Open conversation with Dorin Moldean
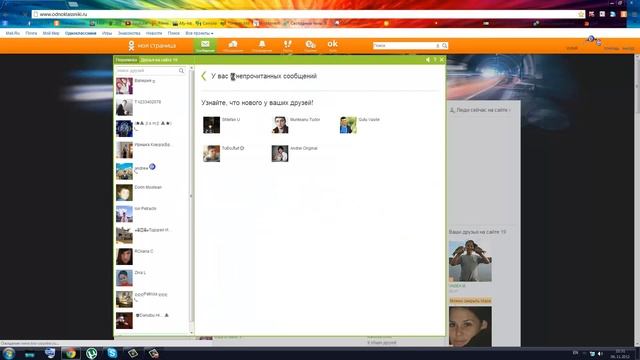This screenshot has width=640, height=360. (x=151, y=193)
